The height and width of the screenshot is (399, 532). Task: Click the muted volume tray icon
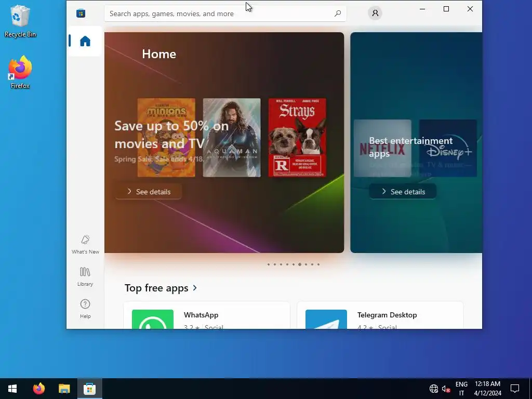(x=446, y=389)
